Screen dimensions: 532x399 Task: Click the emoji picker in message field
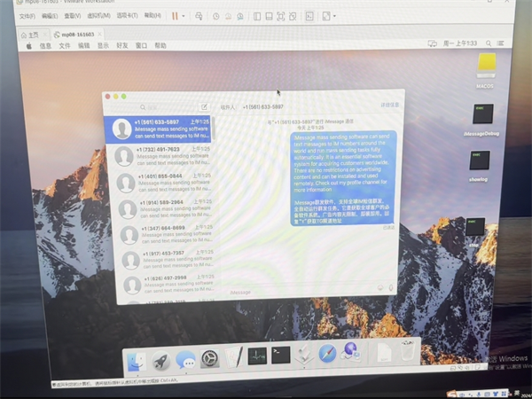click(x=379, y=287)
